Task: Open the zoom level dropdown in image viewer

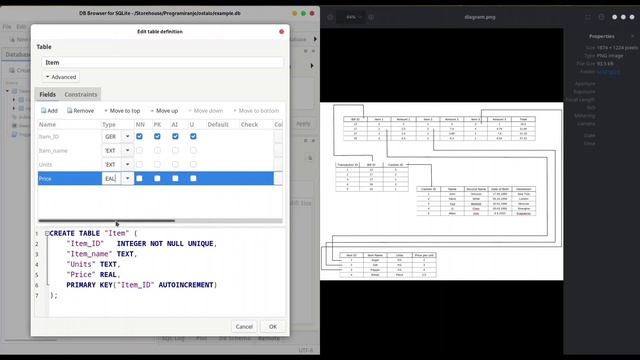Action: 353,17
